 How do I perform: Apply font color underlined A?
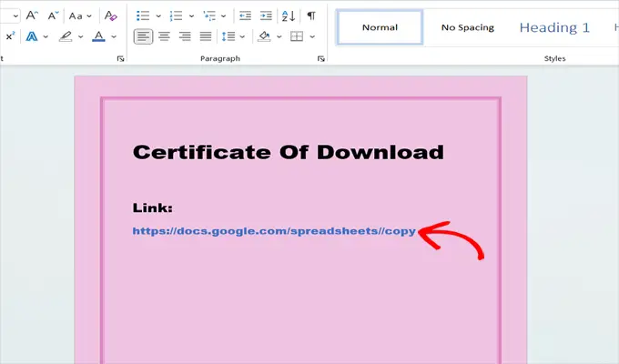click(98, 36)
